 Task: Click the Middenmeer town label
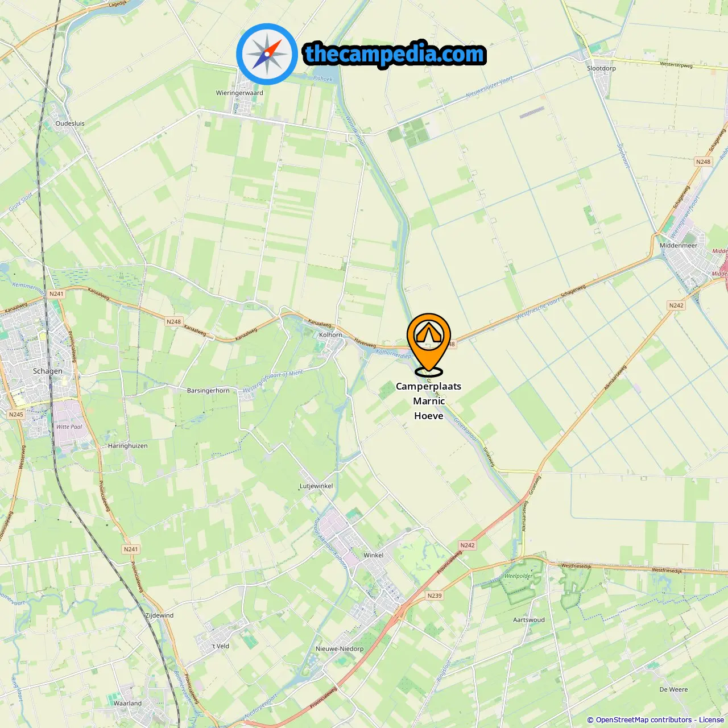pos(679,246)
